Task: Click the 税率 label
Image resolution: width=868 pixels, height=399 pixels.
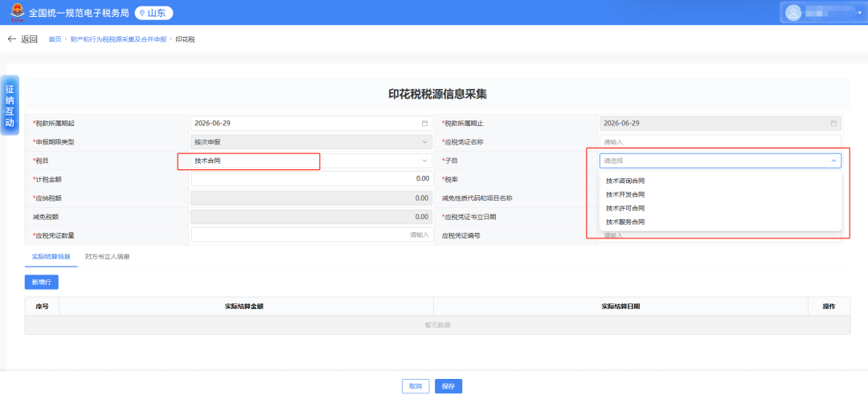Action: pos(451,180)
